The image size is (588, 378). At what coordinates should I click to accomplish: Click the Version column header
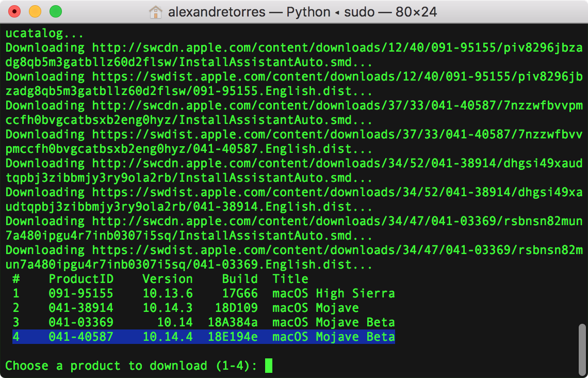point(168,279)
